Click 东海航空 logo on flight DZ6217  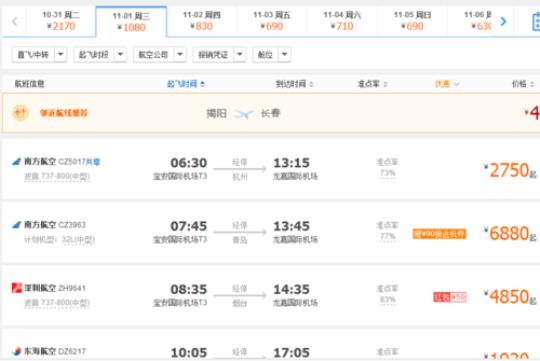(x=17, y=351)
